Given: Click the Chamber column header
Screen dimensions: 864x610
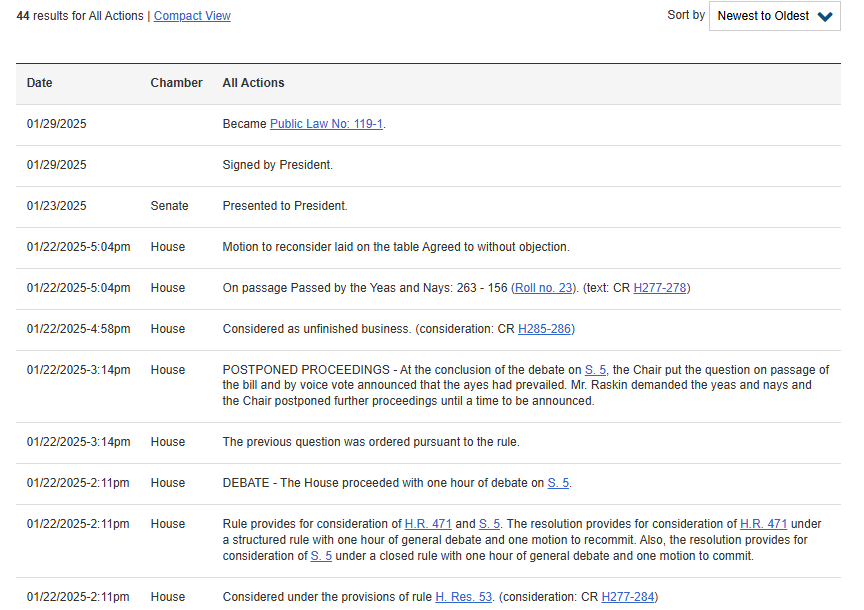Looking at the screenshot, I should [176, 83].
